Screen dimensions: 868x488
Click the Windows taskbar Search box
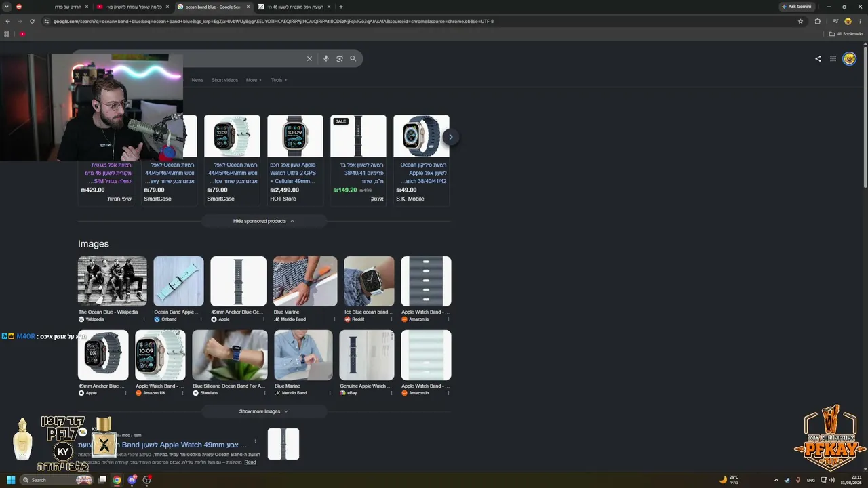pos(57,480)
